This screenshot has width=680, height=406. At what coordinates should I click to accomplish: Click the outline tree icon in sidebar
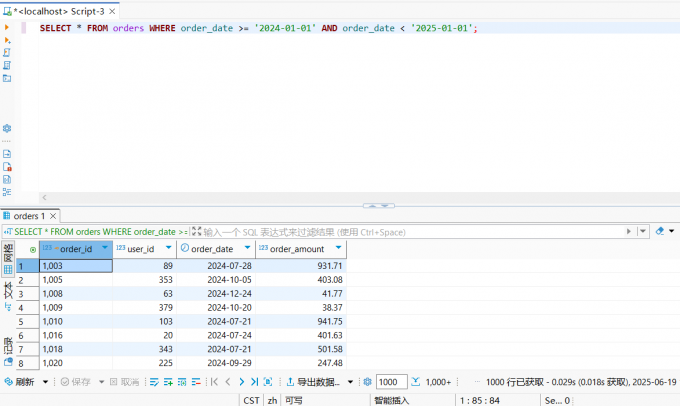point(7,192)
